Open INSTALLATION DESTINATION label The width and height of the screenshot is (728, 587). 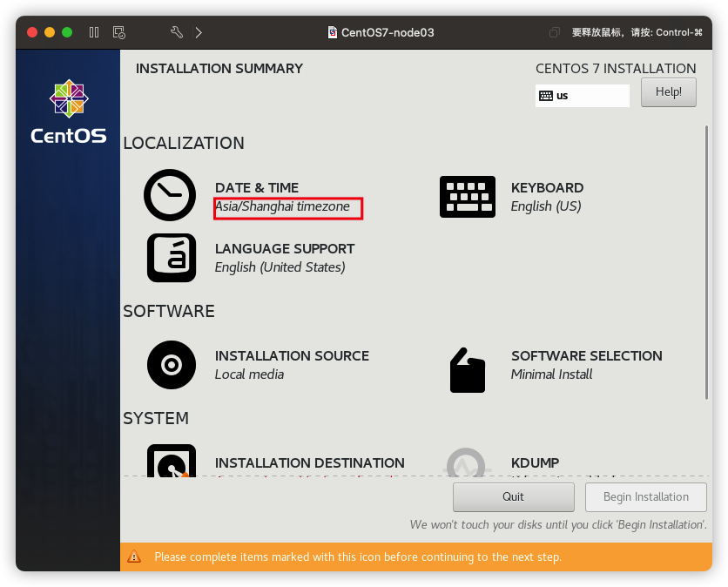click(310, 463)
